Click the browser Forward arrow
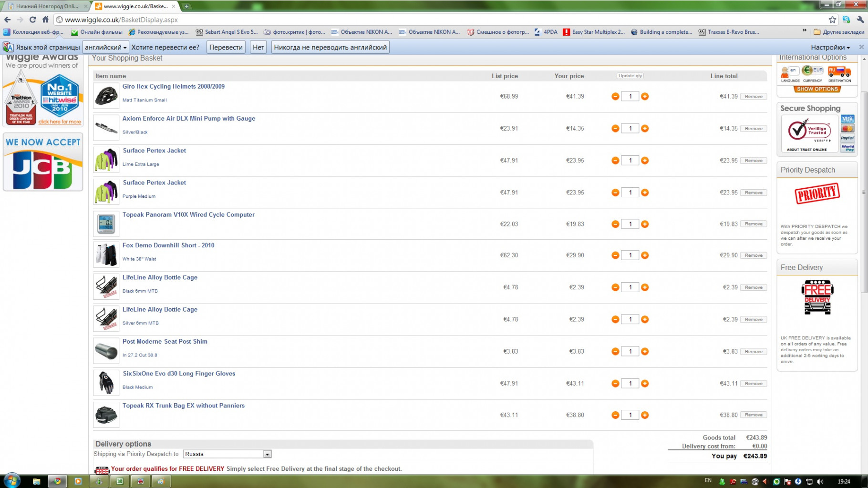The width and height of the screenshot is (868, 488). (x=20, y=20)
